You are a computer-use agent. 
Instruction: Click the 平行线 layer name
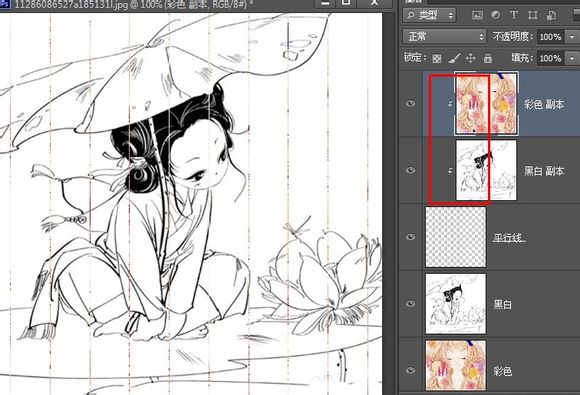pyautogui.click(x=509, y=237)
